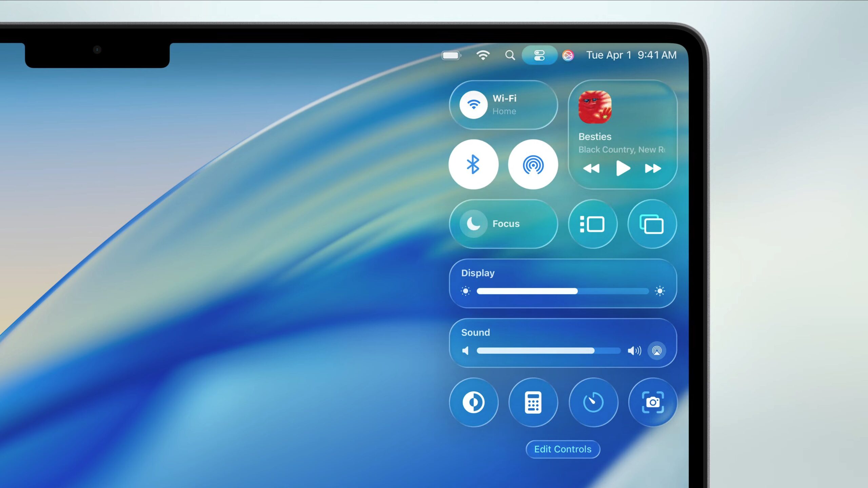Open Sound settings via the Sound label
868x488 pixels.
point(475,332)
